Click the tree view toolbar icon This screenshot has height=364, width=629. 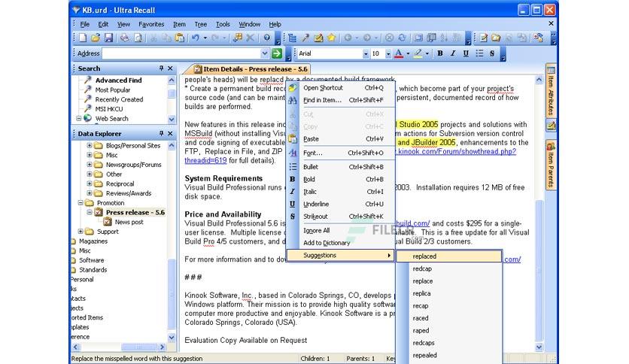tap(293, 38)
